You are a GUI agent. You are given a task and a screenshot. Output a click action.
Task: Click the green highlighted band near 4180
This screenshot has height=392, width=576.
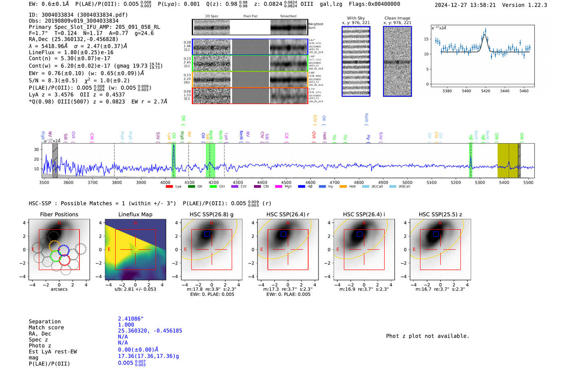pyautogui.click(x=210, y=160)
